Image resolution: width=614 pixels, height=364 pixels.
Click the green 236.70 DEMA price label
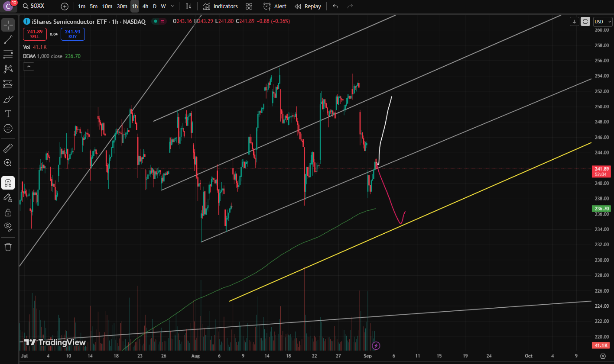click(x=601, y=209)
